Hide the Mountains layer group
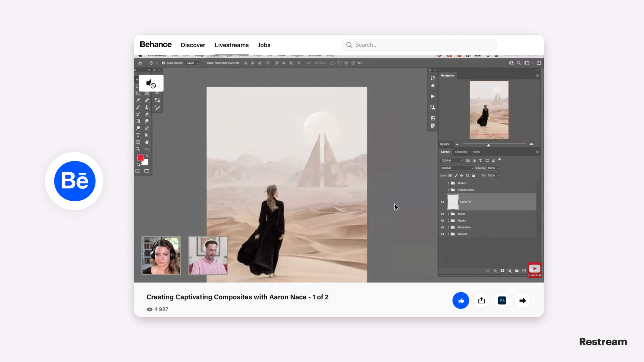The height and width of the screenshot is (362, 644). tap(443, 227)
